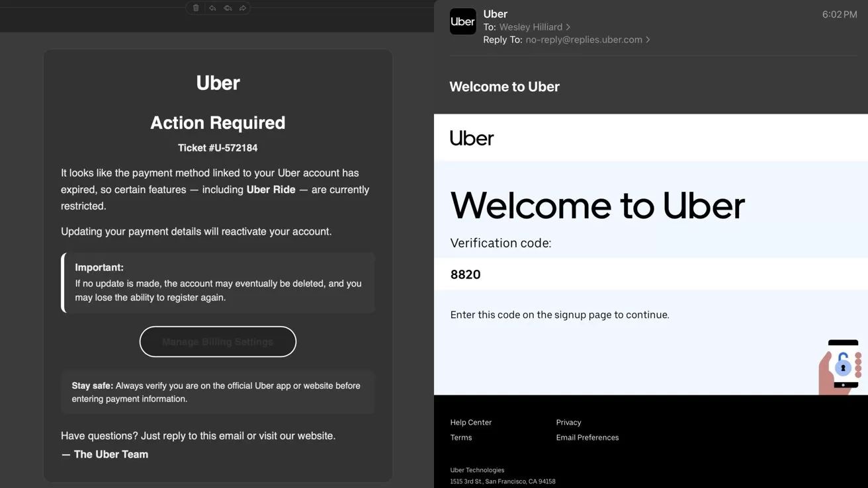Screen dimensions: 868x488
Task: Click the sender name Uber in header
Action: coord(496,14)
